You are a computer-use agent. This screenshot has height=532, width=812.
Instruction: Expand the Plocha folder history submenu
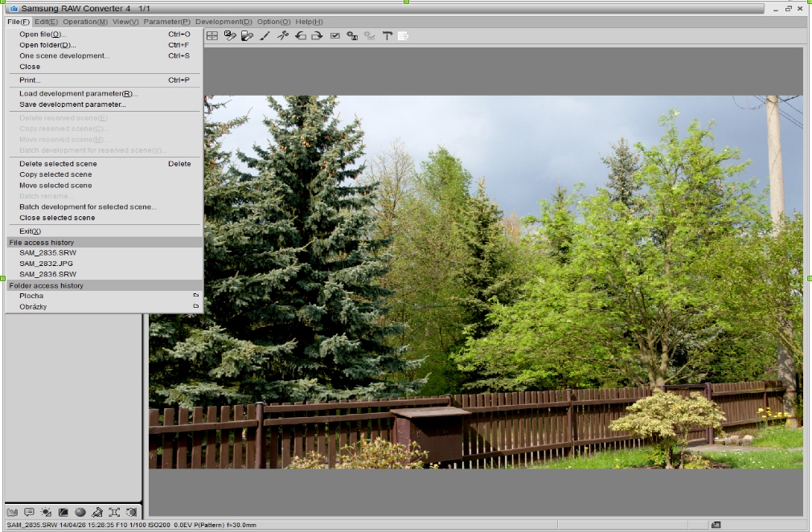pyautogui.click(x=32, y=296)
